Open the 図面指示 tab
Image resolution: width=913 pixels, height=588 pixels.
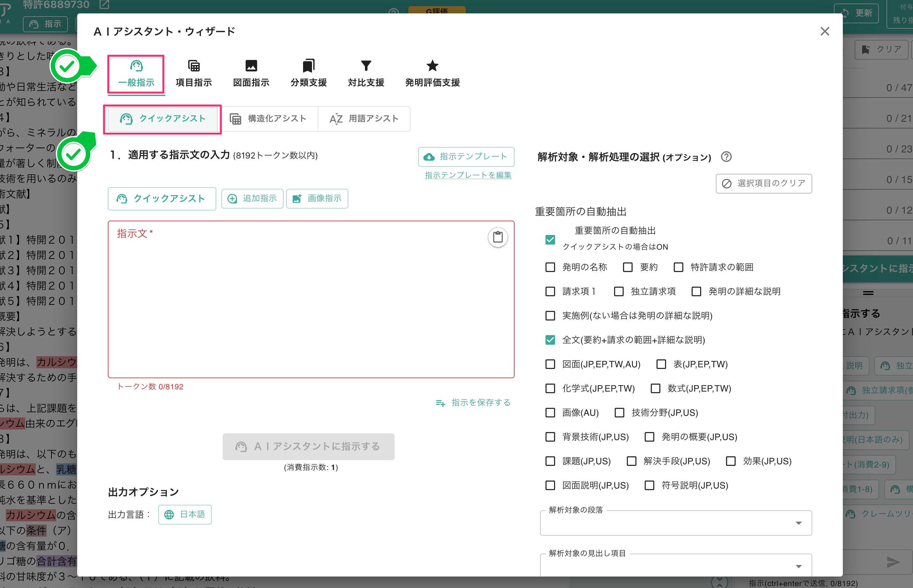(x=251, y=74)
